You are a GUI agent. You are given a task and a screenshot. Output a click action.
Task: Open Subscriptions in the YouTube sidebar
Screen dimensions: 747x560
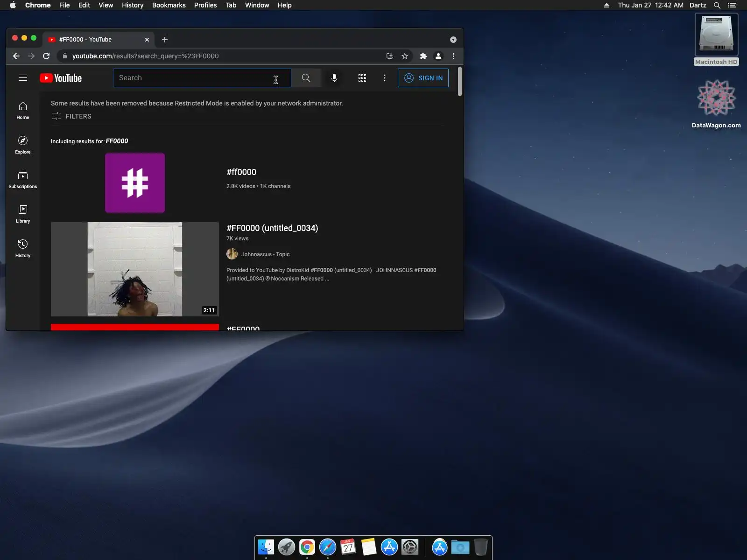23,180
